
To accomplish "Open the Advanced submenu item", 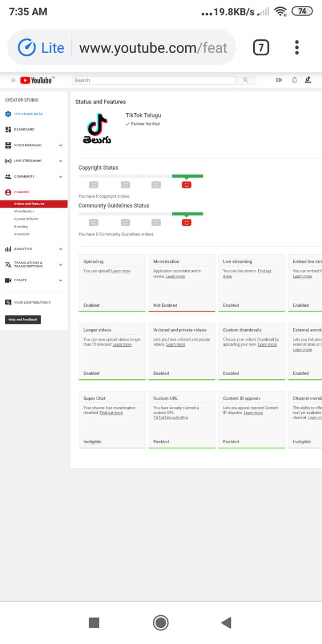I will [21, 234].
